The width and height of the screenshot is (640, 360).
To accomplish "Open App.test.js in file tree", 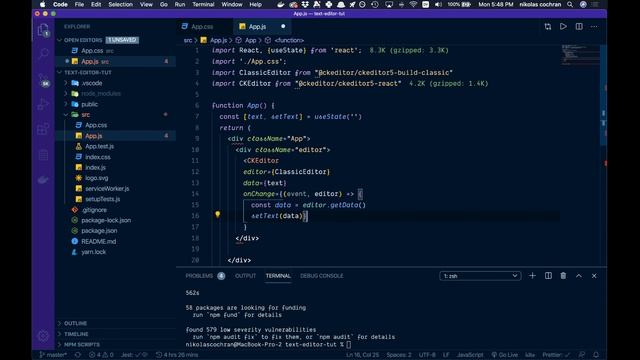I will (x=99, y=146).
